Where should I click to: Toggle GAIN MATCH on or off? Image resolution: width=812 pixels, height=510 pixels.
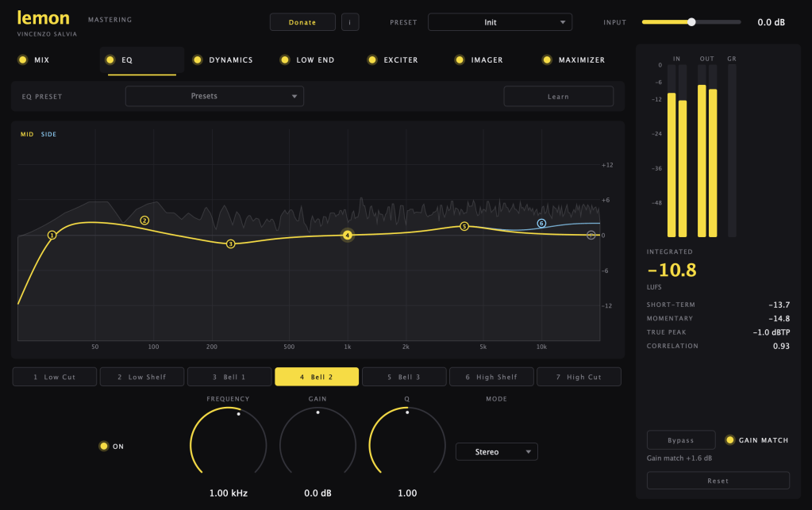click(x=729, y=439)
